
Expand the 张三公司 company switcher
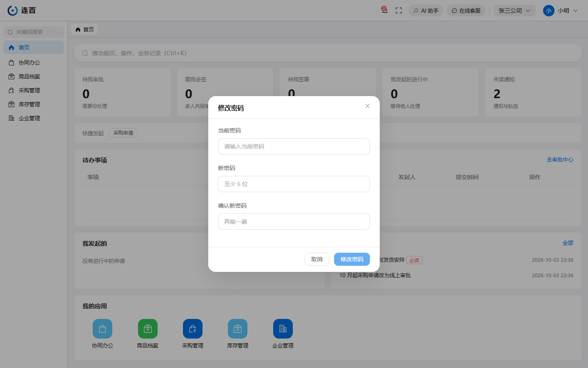tap(514, 11)
